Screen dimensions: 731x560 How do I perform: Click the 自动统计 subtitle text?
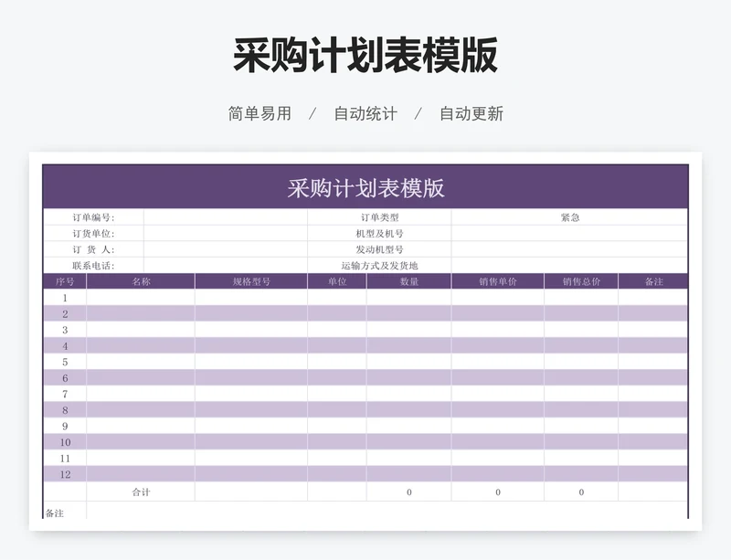(x=365, y=113)
